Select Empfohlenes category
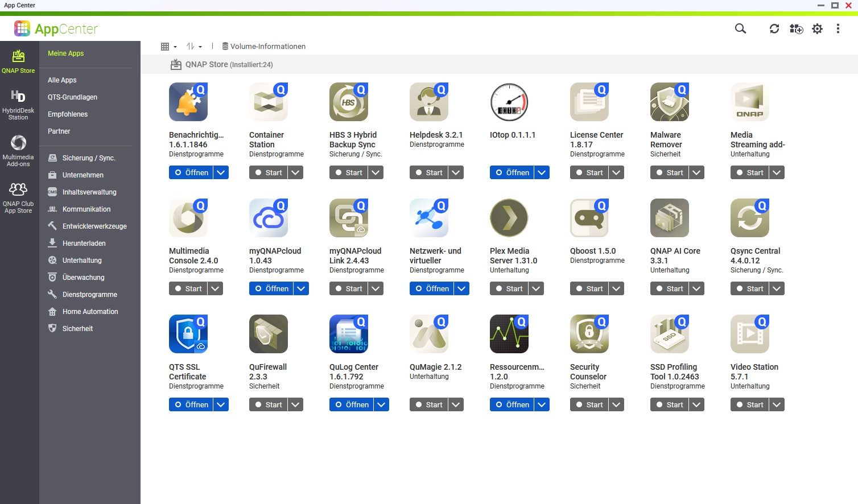The width and height of the screenshot is (858, 504). (x=68, y=114)
